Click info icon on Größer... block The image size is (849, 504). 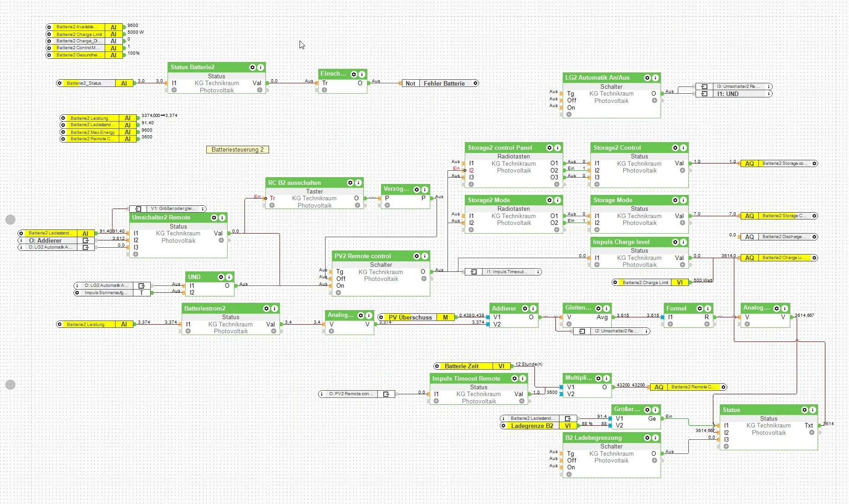[656, 410]
